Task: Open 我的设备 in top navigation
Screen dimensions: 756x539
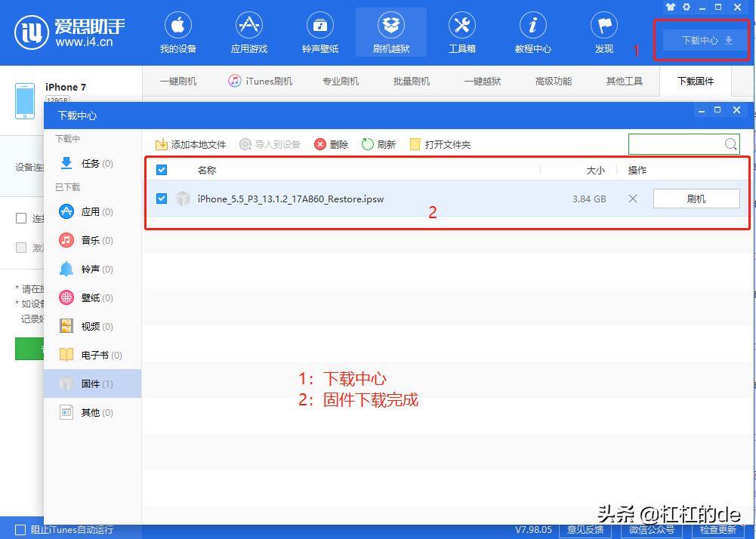Action: pos(178,32)
